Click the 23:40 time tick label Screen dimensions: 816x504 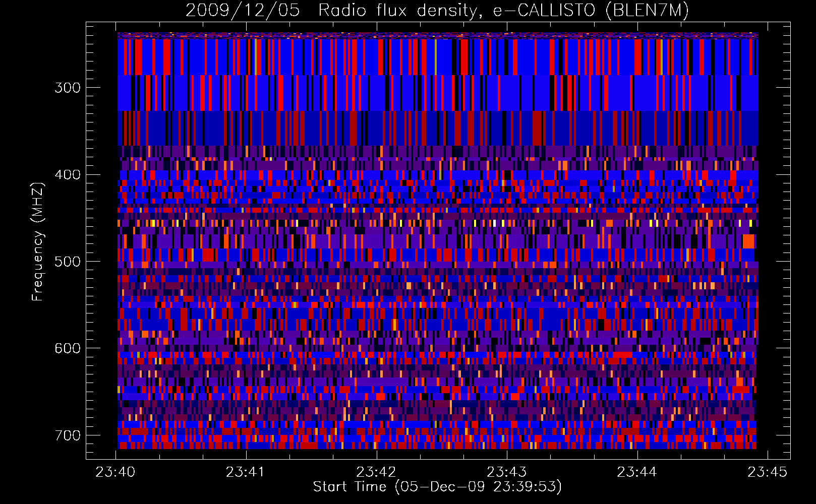pyautogui.click(x=115, y=472)
